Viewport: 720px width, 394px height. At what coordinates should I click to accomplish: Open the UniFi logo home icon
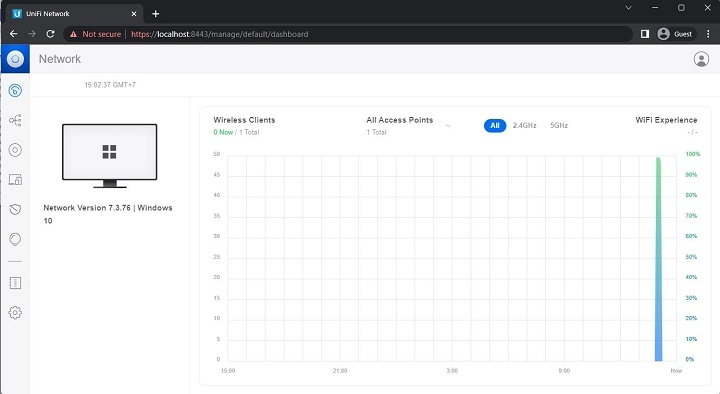(x=15, y=59)
